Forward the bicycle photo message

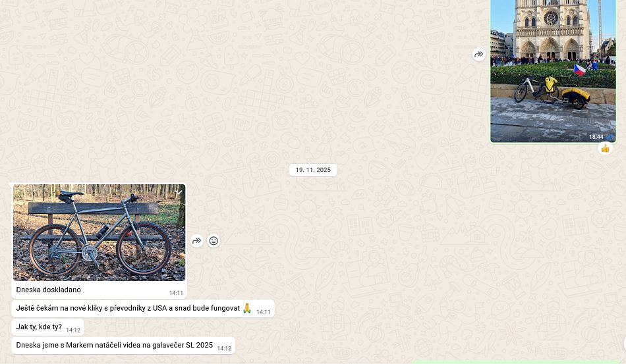pyautogui.click(x=196, y=241)
